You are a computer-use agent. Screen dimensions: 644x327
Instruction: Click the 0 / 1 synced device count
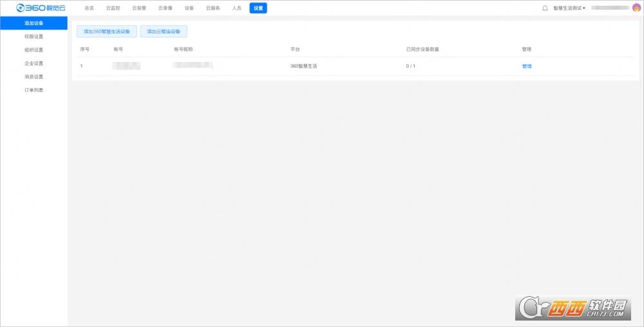(x=411, y=66)
